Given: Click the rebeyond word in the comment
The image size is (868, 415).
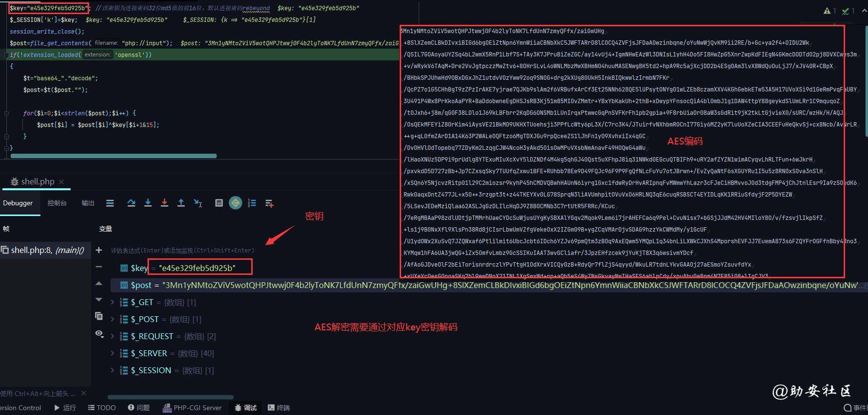Looking at the screenshot, I should point(256,8).
